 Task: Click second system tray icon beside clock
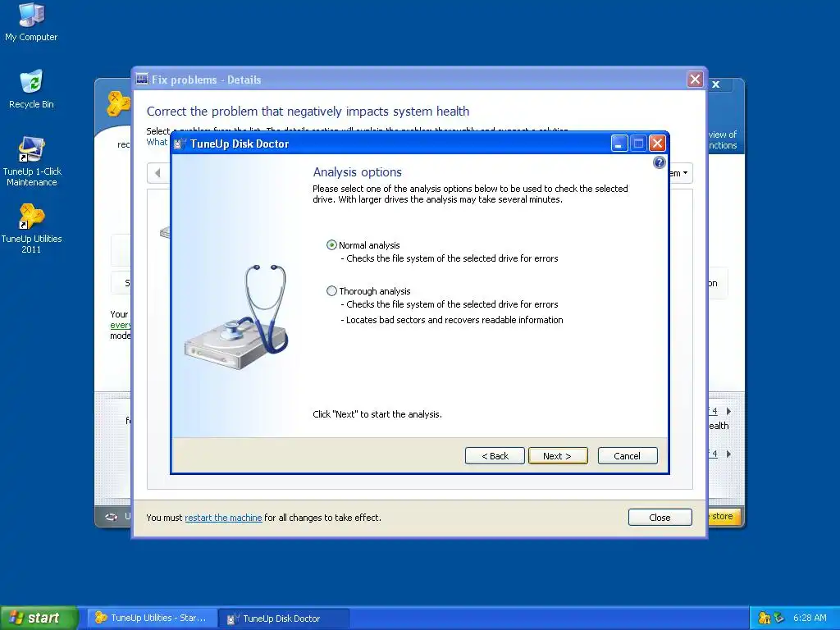[779, 619]
